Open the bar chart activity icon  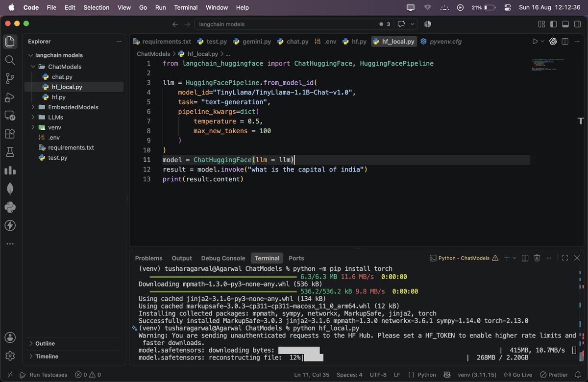pyautogui.click(x=10, y=170)
